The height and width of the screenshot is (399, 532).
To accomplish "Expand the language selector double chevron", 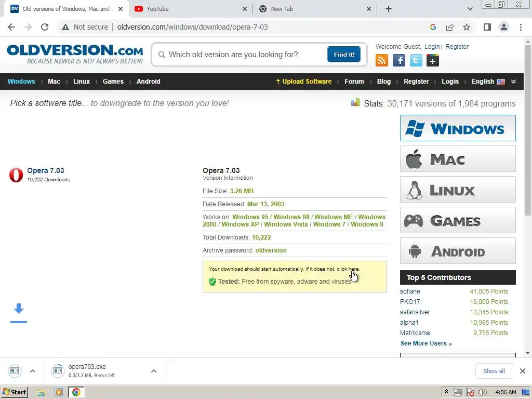I will (x=513, y=82).
